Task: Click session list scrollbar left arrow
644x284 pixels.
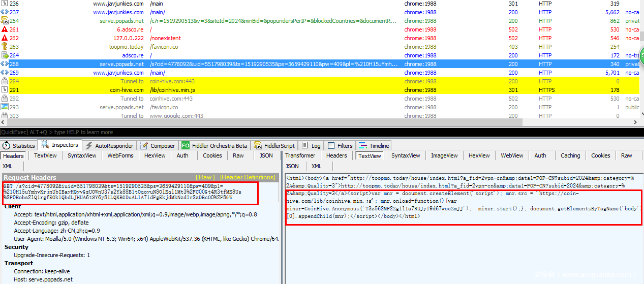Action: point(4,123)
